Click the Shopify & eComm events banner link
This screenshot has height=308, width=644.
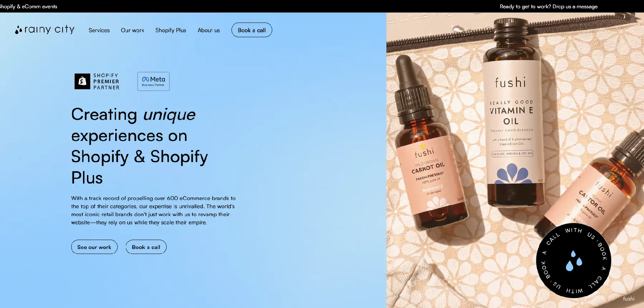(x=29, y=6)
